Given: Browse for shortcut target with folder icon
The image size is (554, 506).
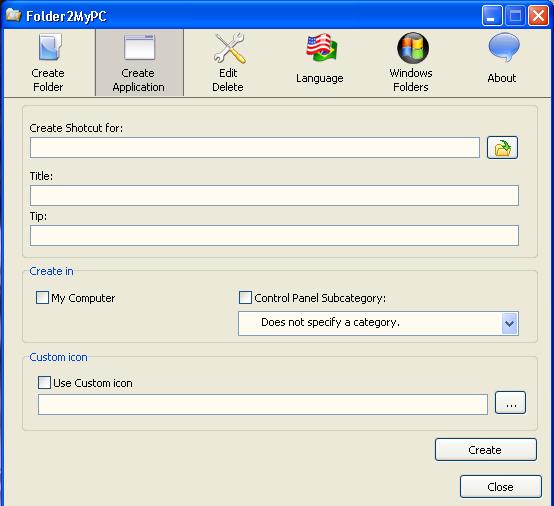Looking at the screenshot, I should 502,148.
